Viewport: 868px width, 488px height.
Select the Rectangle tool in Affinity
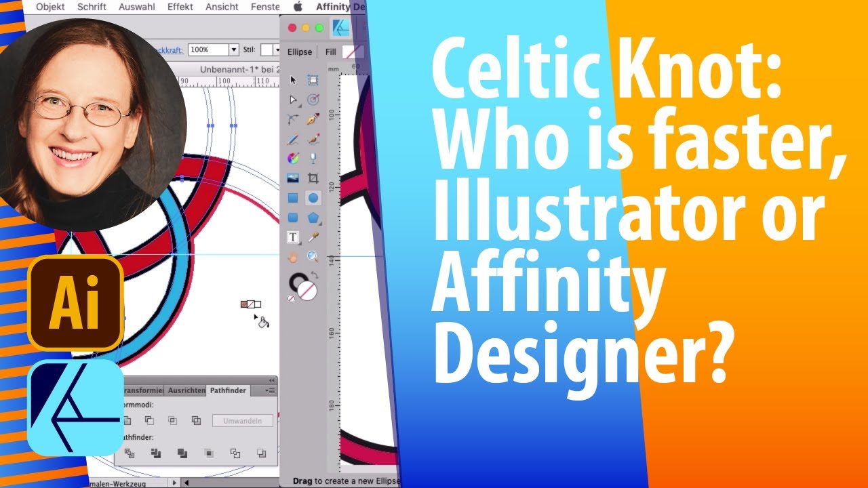293,198
